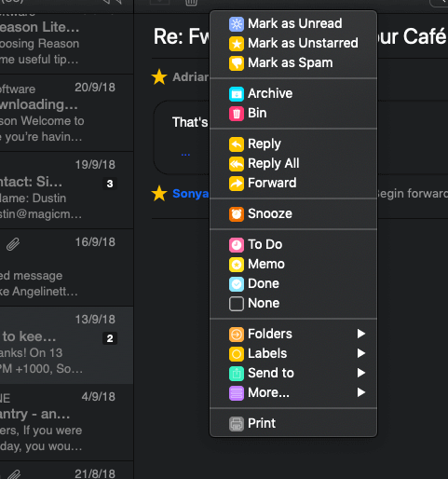Click the pink Bin trash icon
Screen dimensions: 448x479
click(x=237, y=114)
